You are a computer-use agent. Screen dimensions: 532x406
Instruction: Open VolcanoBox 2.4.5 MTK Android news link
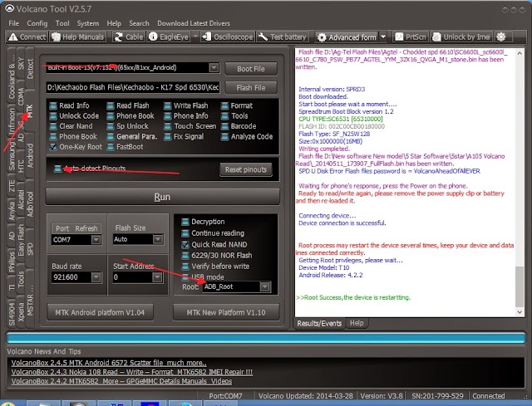click(x=109, y=363)
